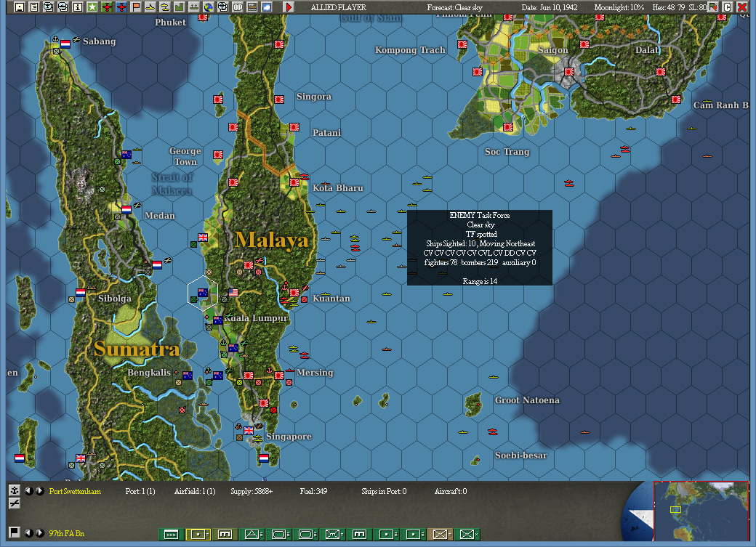Select the Dutch flag base at Medan
This screenshot has width=756, height=547.
(x=126, y=210)
